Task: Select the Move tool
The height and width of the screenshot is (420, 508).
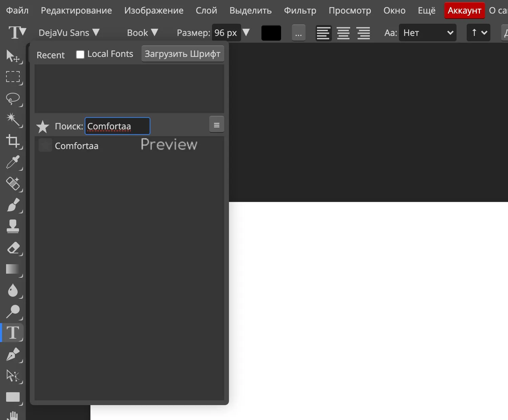Action: pyautogui.click(x=13, y=56)
